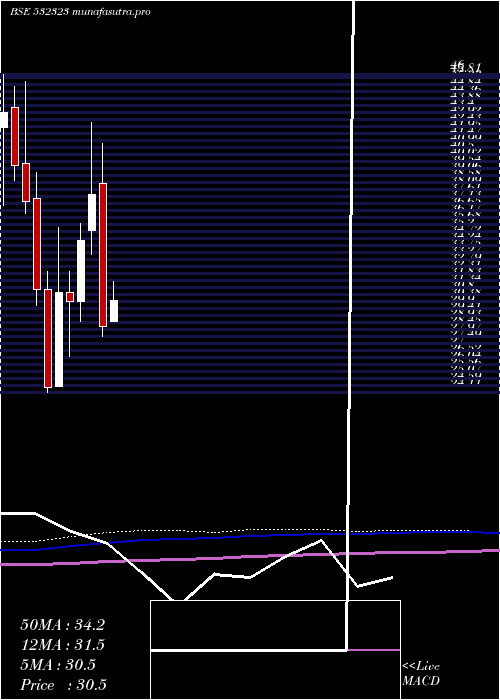500x700 pixels.
Task: Select the tall white candlestick at the chart low
Action: tap(59, 339)
